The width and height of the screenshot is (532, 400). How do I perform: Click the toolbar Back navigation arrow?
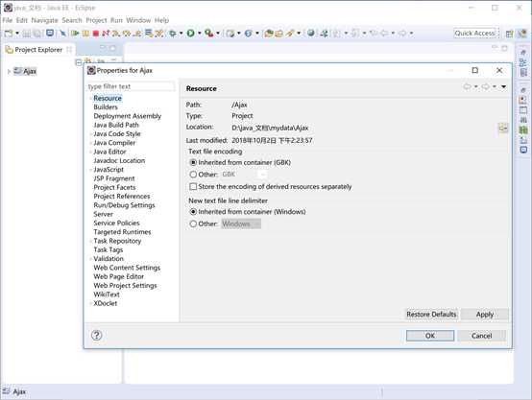(384, 34)
